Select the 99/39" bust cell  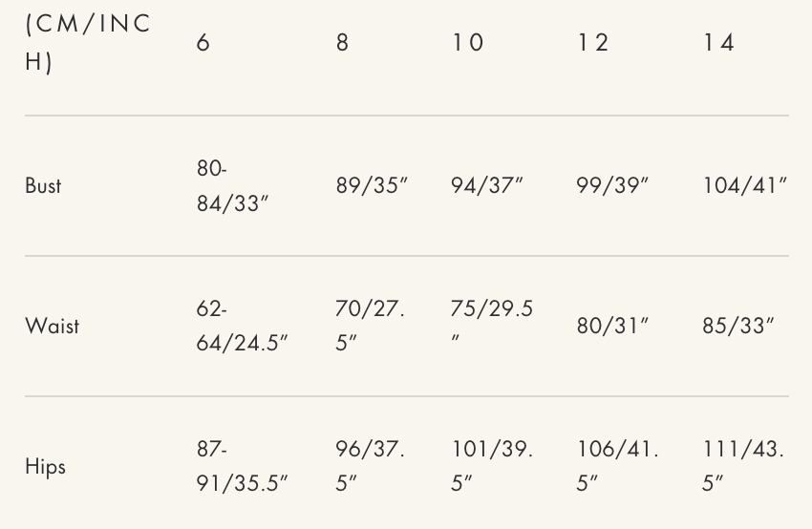coord(612,186)
